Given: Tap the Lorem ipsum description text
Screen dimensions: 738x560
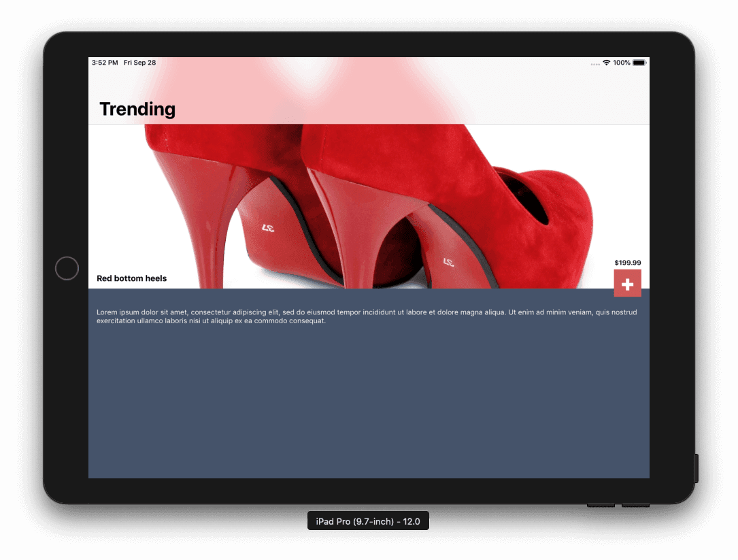Looking at the screenshot, I should (x=367, y=316).
